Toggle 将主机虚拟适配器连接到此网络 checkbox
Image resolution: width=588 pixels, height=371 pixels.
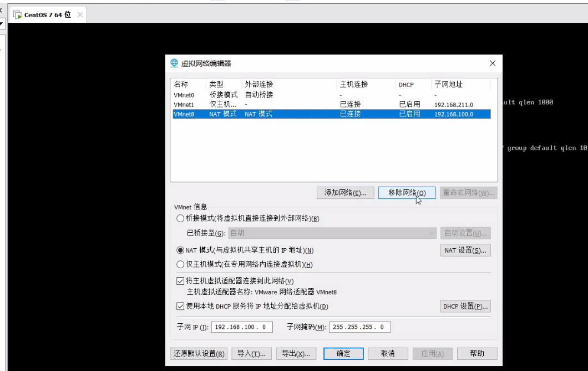(180, 281)
